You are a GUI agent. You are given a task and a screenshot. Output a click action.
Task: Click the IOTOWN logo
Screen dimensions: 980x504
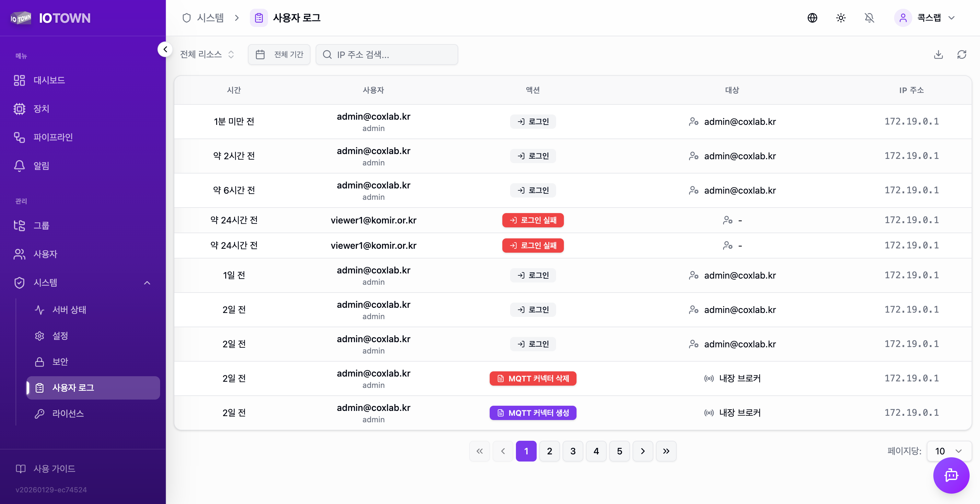[50, 18]
